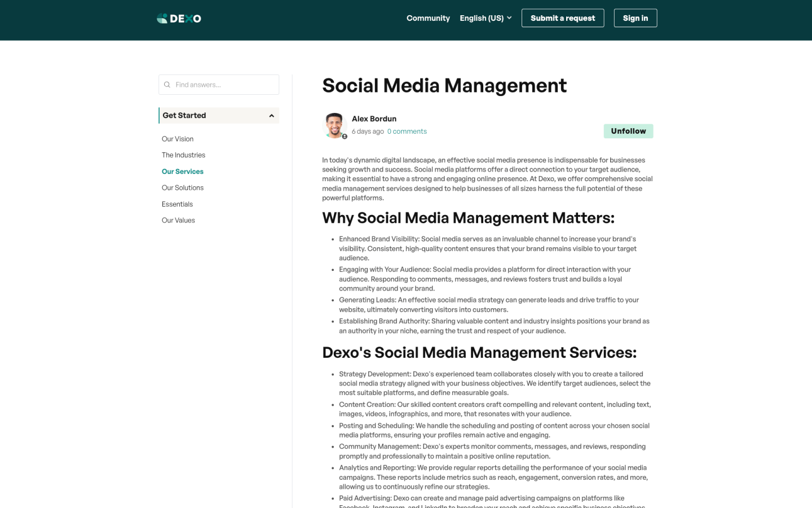Screen dimensions: 812x508
Task: Unfollow this article
Action: tap(628, 131)
